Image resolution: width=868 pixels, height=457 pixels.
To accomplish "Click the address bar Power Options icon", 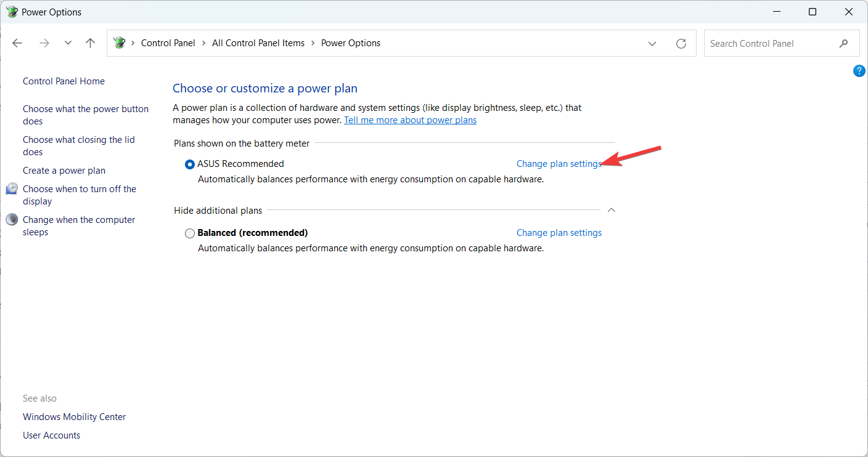I will point(120,43).
